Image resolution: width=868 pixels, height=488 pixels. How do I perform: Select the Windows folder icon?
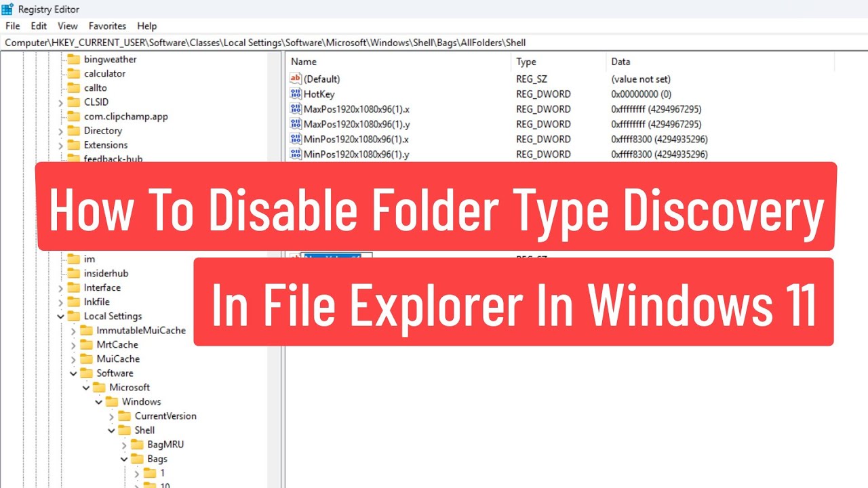(x=111, y=401)
